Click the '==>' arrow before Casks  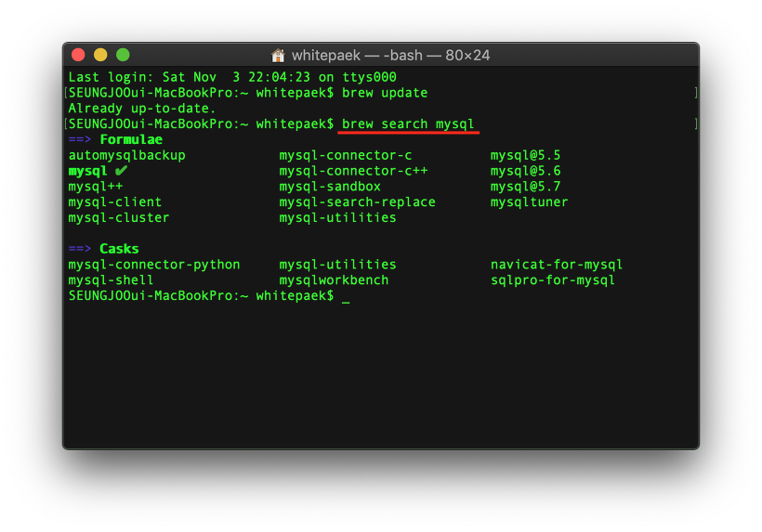pyautogui.click(x=80, y=249)
